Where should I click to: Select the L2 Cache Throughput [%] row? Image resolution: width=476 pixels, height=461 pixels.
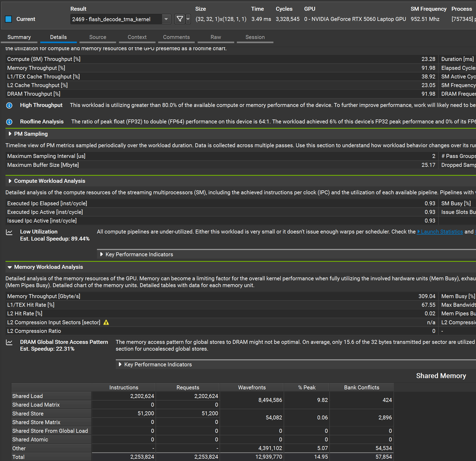tap(221, 85)
